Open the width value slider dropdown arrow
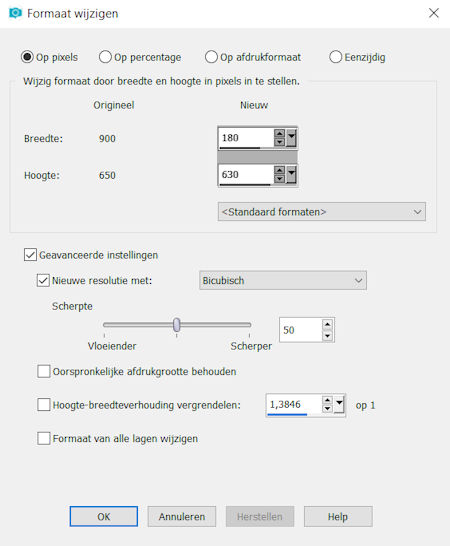This screenshot has width=450, height=546. coord(291,138)
